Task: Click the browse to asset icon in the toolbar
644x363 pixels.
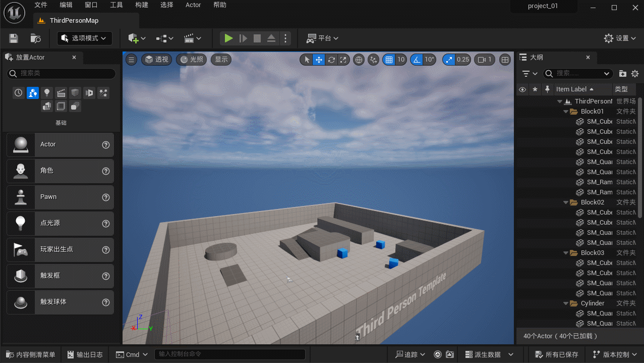Action: (35, 38)
